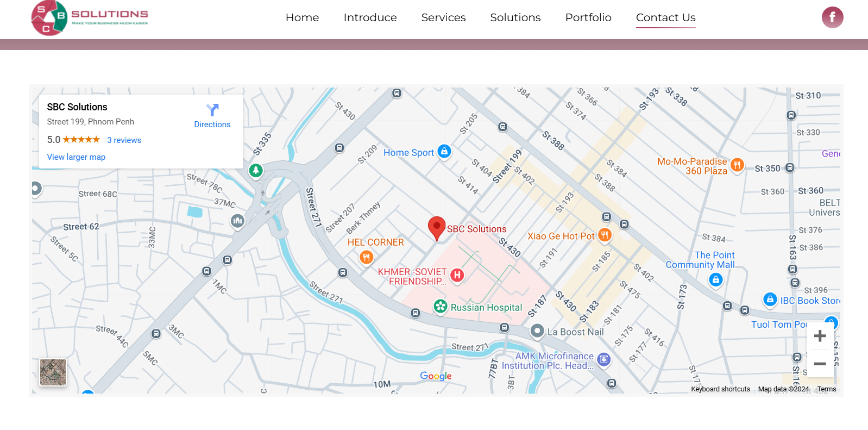Image resolution: width=868 pixels, height=430 pixels.
Task: Zoom out on the map
Action: tap(820, 364)
